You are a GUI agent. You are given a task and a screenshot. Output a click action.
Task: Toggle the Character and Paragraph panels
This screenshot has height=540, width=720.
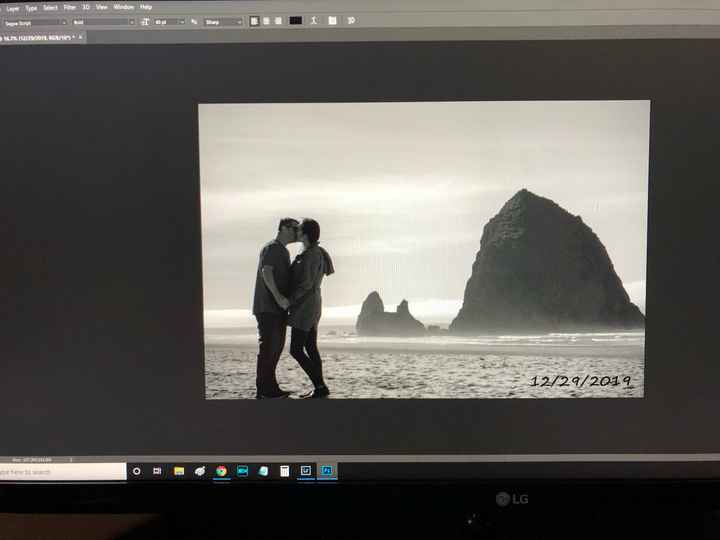pyautogui.click(x=332, y=21)
